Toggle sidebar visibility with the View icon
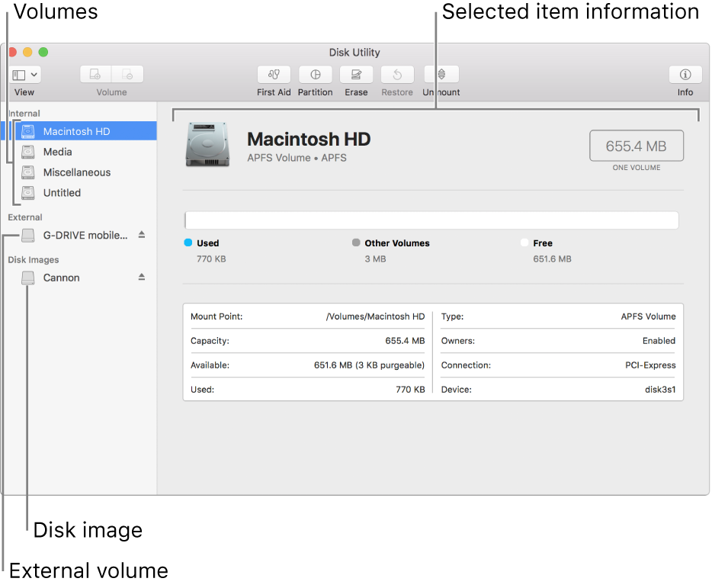This screenshot has width=712, height=588. click(x=18, y=74)
